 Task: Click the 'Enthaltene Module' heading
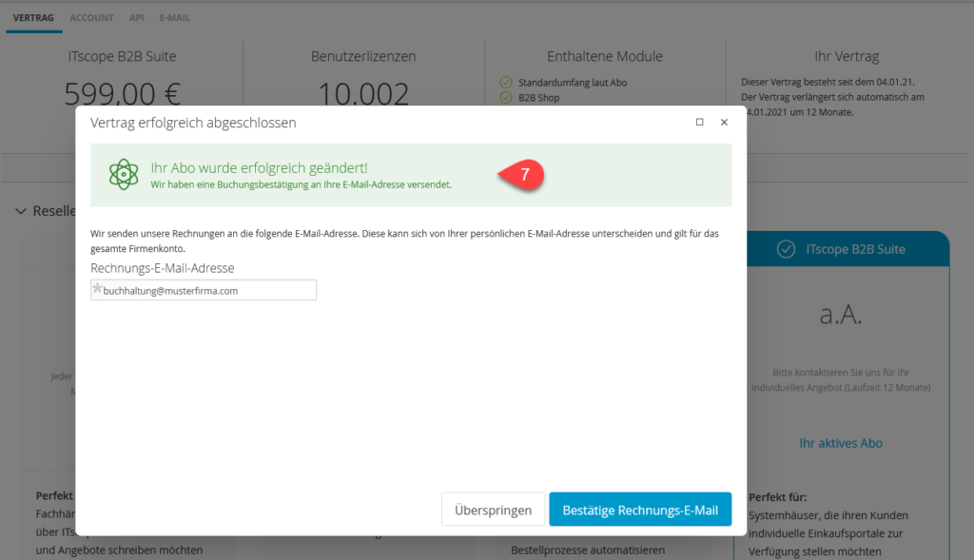coord(605,56)
